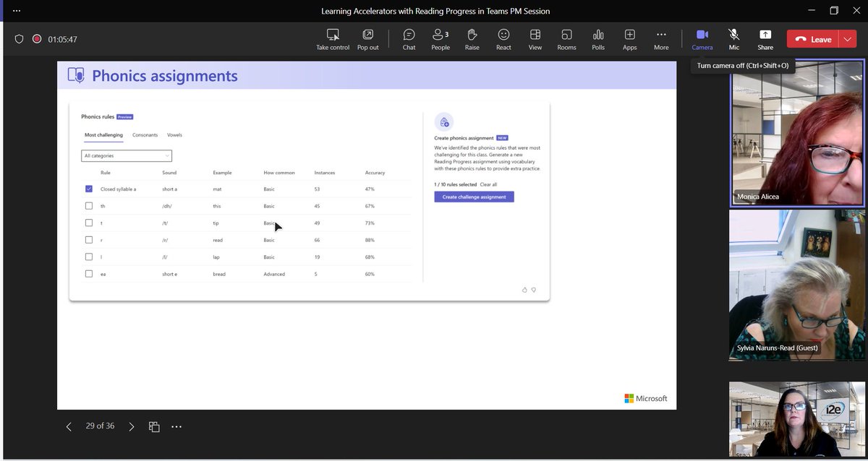Click the Preview badge

tap(125, 116)
